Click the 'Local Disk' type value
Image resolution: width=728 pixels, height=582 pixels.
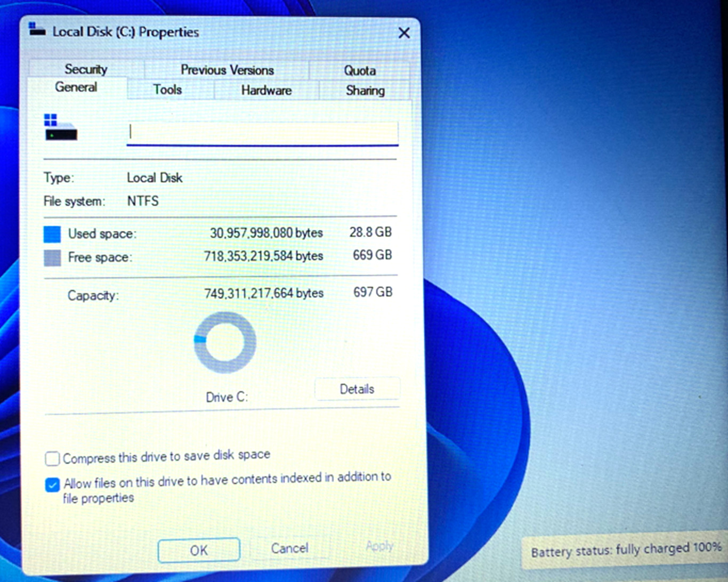point(155,177)
